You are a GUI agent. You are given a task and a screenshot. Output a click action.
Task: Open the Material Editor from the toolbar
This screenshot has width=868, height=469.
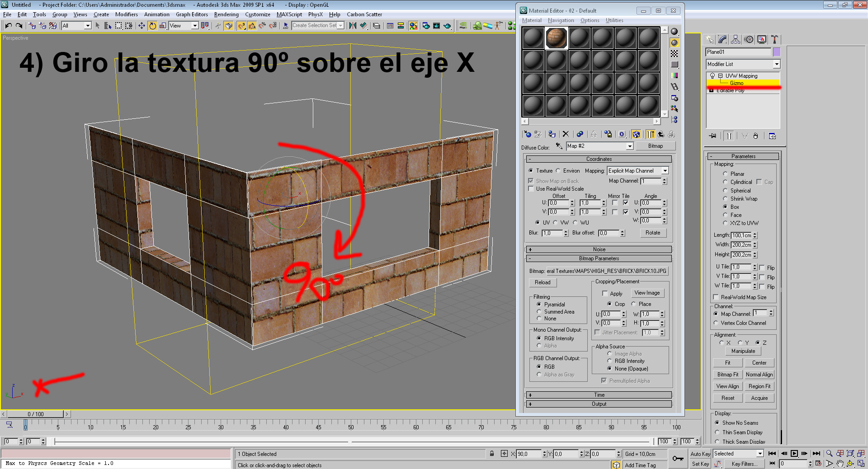click(x=413, y=26)
